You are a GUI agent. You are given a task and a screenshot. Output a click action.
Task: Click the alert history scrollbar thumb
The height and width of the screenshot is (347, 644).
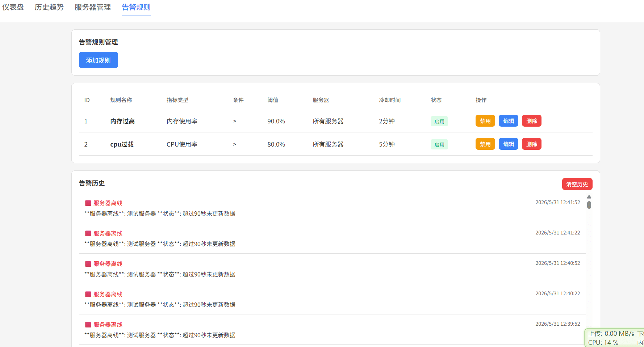pyautogui.click(x=589, y=205)
